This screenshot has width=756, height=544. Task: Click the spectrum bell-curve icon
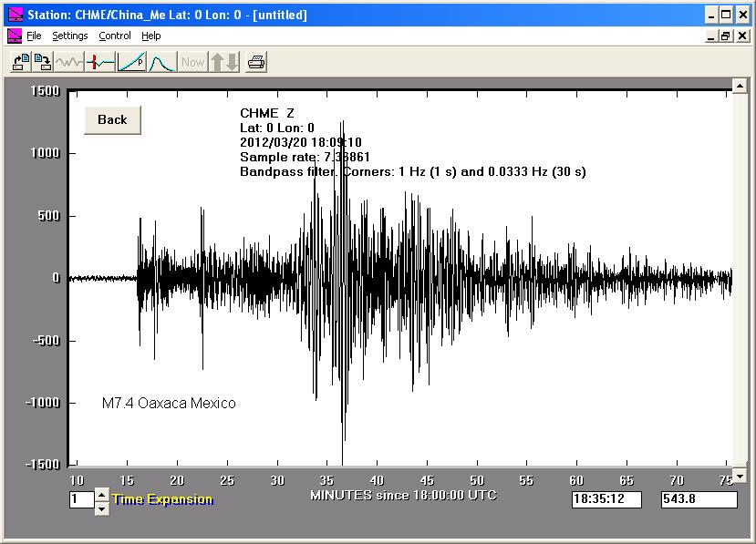(161, 62)
